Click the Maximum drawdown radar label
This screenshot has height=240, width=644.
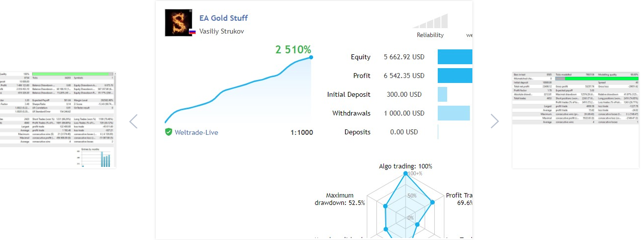pyautogui.click(x=340, y=199)
